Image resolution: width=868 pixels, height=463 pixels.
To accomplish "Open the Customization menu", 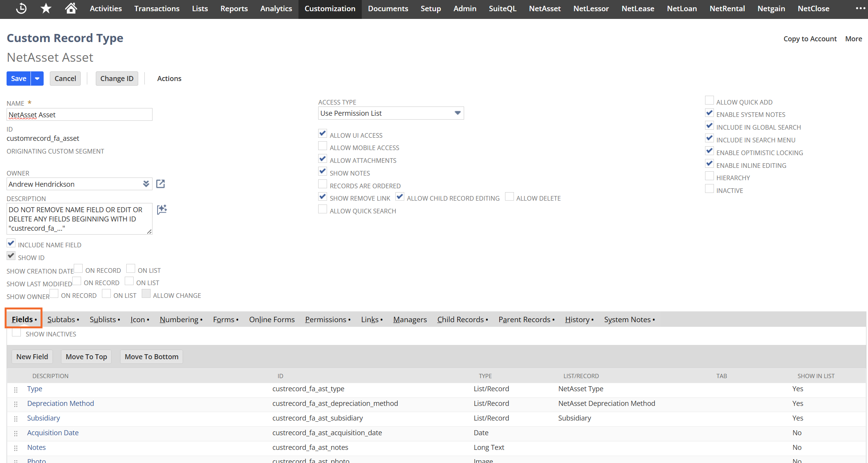I will [330, 8].
